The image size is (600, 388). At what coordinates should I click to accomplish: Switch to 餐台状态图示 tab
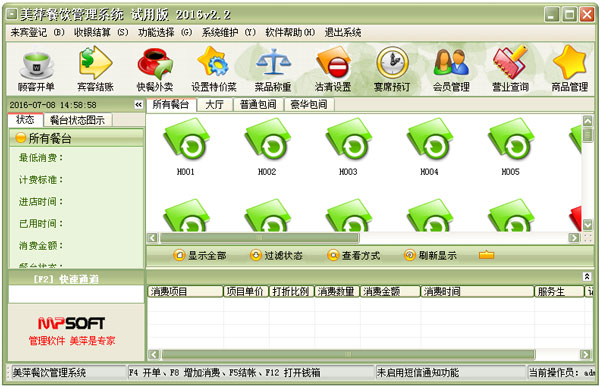pyautogui.click(x=77, y=120)
